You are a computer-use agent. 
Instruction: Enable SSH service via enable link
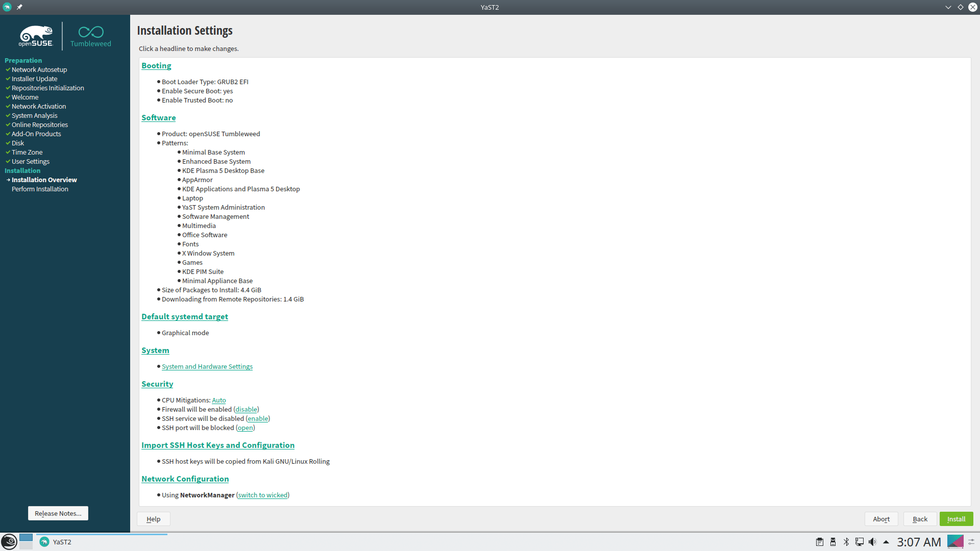[x=258, y=418]
